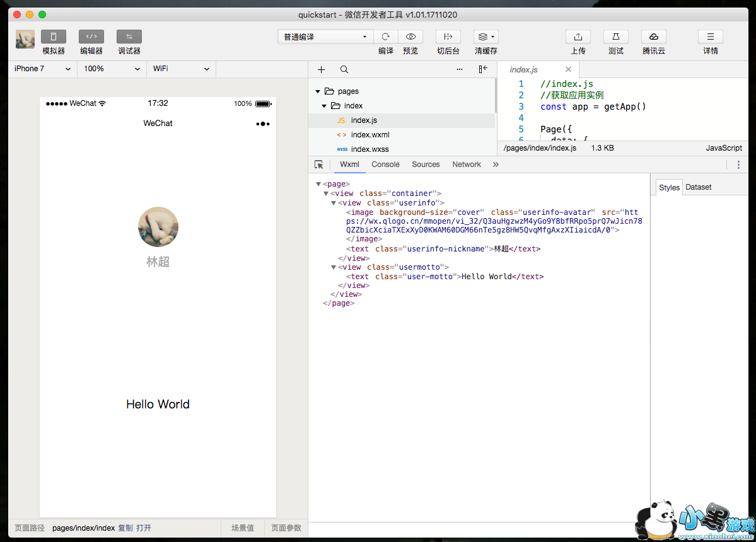Click the element inspector picker icon

click(x=319, y=164)
